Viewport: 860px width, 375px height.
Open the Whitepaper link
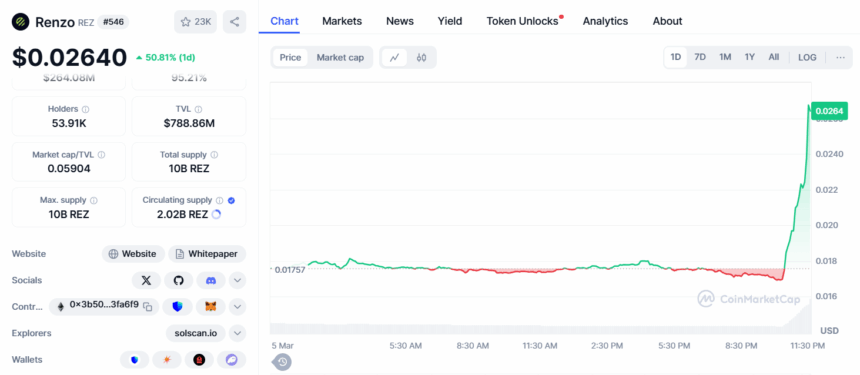207,254
